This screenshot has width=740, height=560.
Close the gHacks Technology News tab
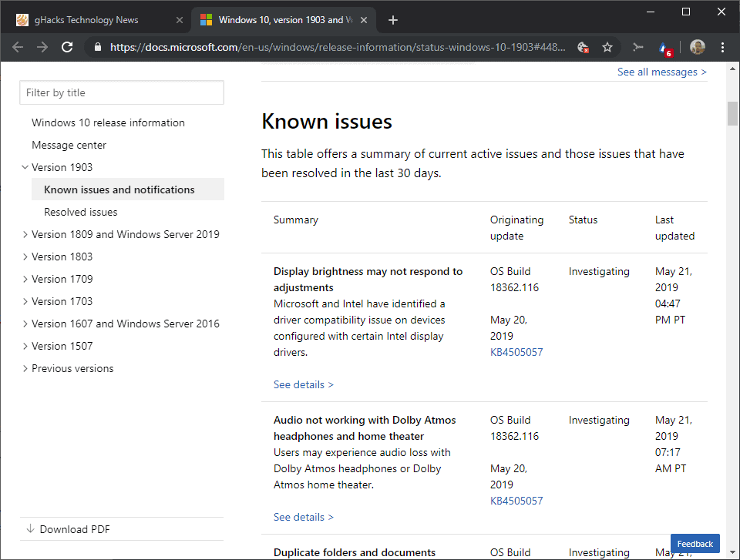180,20
